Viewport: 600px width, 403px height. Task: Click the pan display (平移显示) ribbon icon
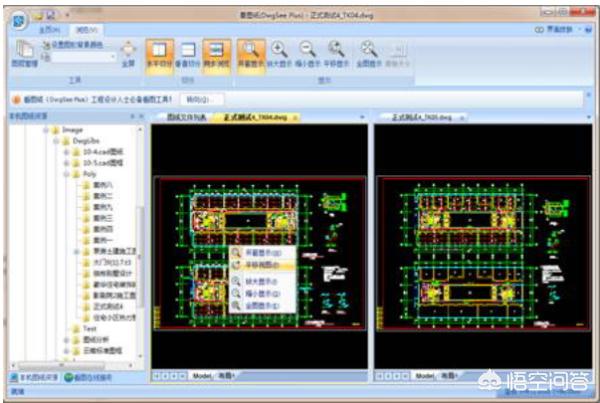pos(336,54)
